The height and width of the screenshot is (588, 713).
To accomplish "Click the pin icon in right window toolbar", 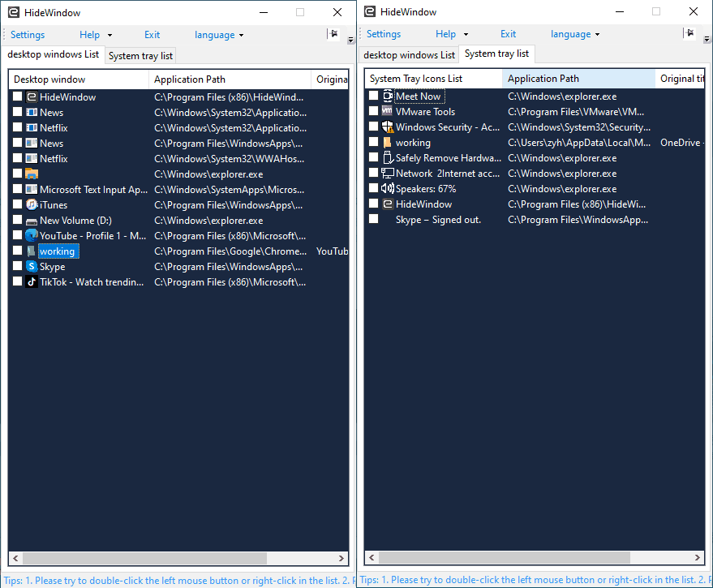I will click(689, 32).
